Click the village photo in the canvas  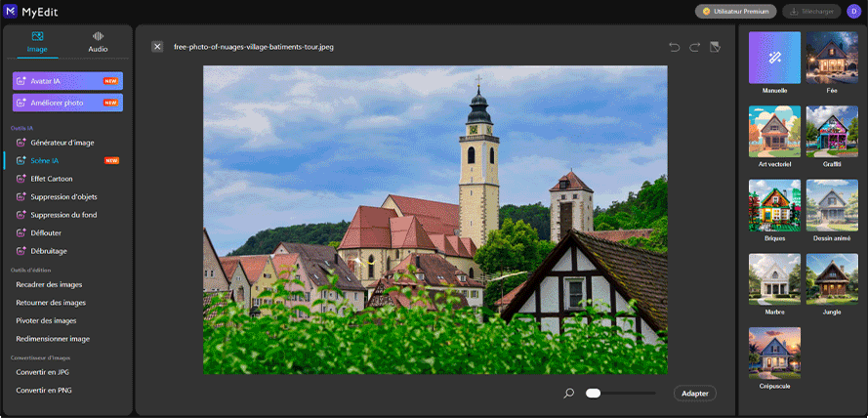[435, 220]
